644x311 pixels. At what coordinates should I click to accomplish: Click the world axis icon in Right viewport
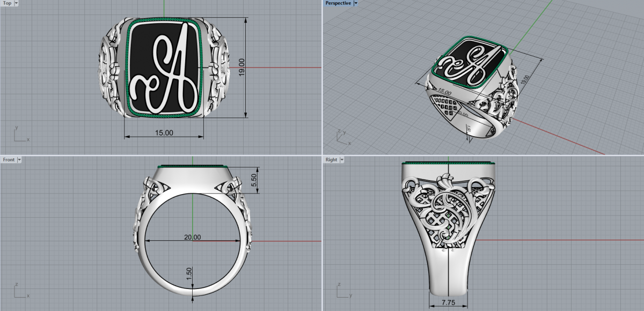click(x=342, y=292)
